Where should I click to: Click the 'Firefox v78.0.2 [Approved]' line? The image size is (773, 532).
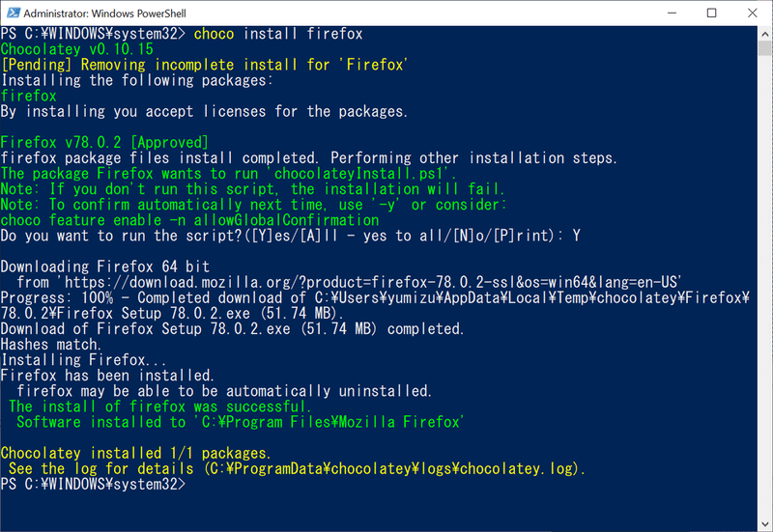(x=104, y=142)
